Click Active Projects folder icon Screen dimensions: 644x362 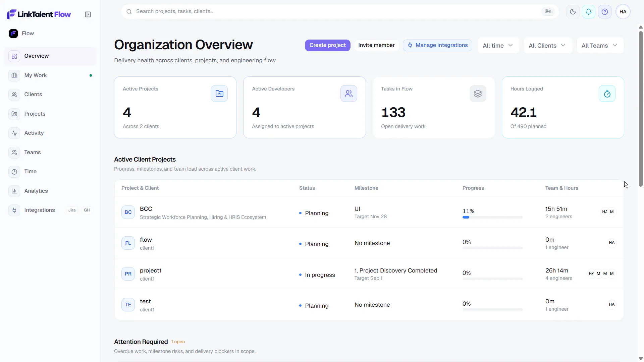[x=219, y=94]
